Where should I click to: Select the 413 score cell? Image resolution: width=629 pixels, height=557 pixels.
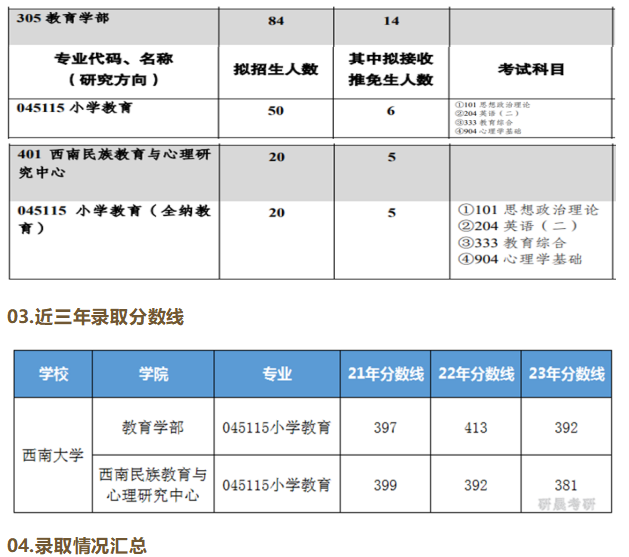476,427
